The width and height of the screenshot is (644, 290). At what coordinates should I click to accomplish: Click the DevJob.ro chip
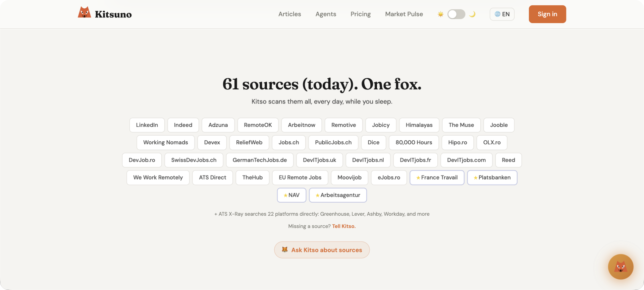[x=142, y=160]
